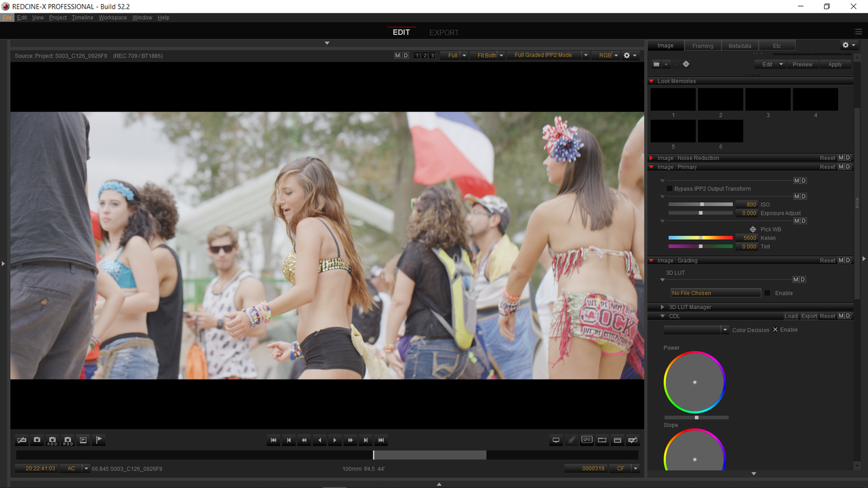Click the Preview button

[802, 64]
